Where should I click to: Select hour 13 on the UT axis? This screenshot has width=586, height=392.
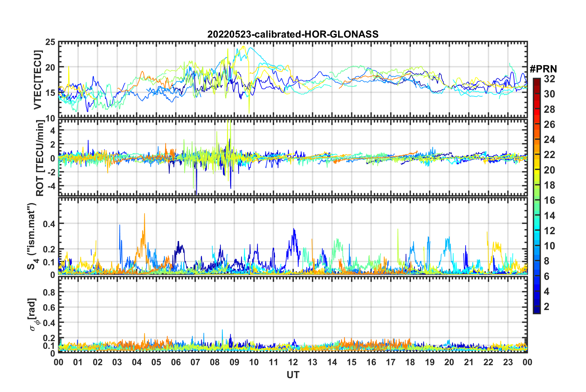[312, 362]
